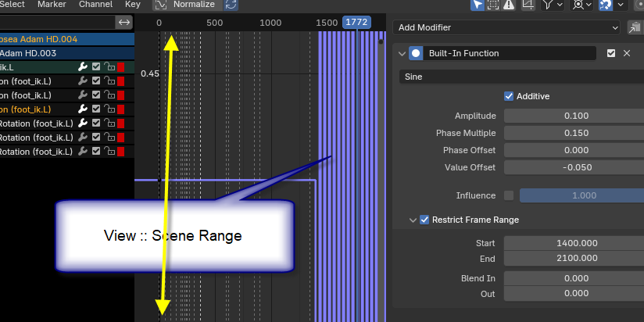Toggle the snap magnet icon
The width and height of the screenshot is (644, 322).
coord(606,5)
